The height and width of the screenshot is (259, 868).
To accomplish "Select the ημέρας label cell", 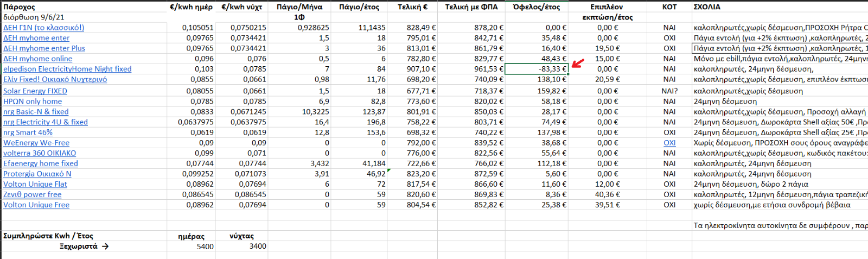I will click(191, 236).
